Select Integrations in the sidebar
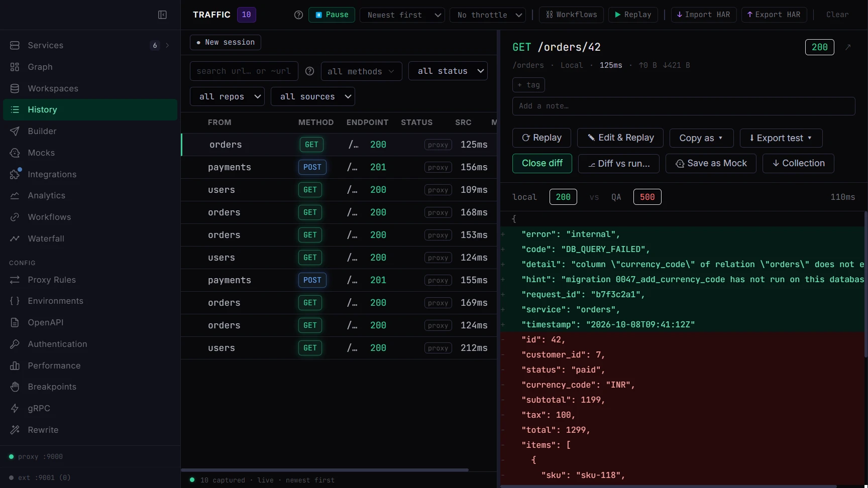Viewport: 868px width, 488px height. (x=52, y=174)
